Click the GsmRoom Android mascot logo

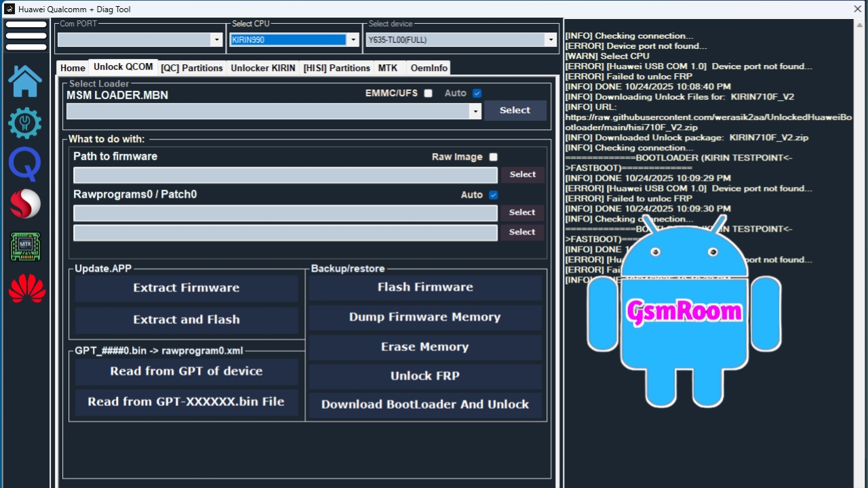684,312
